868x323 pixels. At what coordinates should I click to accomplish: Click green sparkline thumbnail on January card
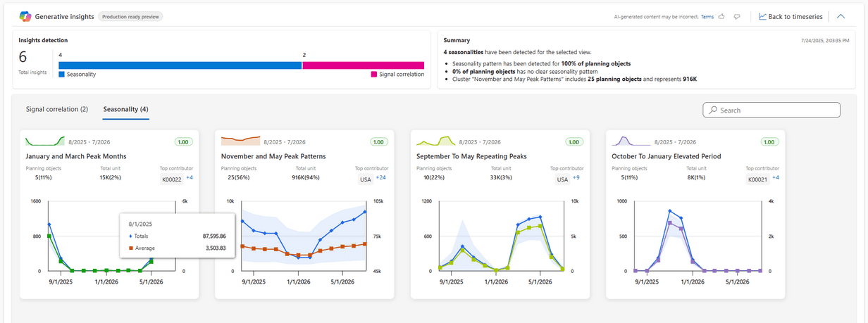click(x=45, y=141)
